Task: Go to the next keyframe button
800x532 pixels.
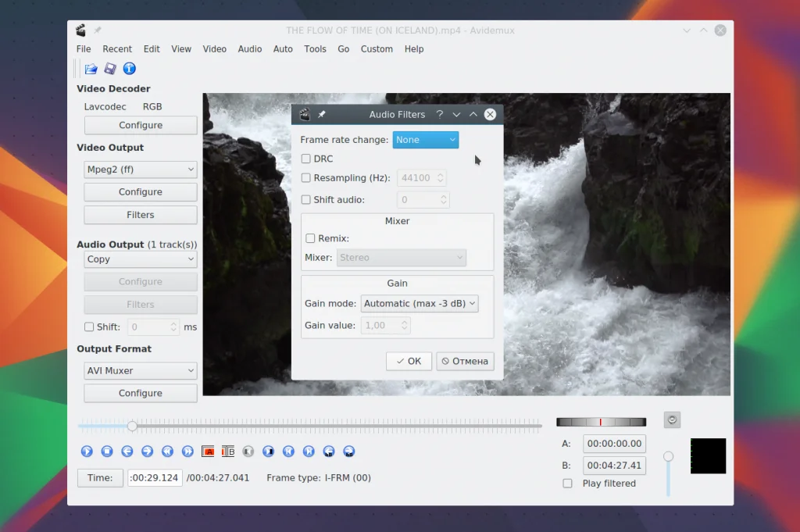Action: (x=187, y=451)
